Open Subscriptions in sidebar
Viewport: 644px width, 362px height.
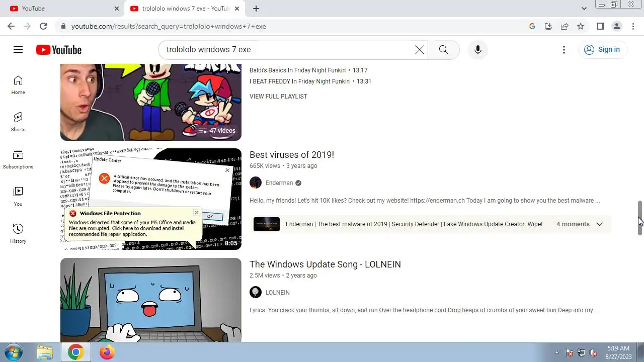tap(18, 159)
